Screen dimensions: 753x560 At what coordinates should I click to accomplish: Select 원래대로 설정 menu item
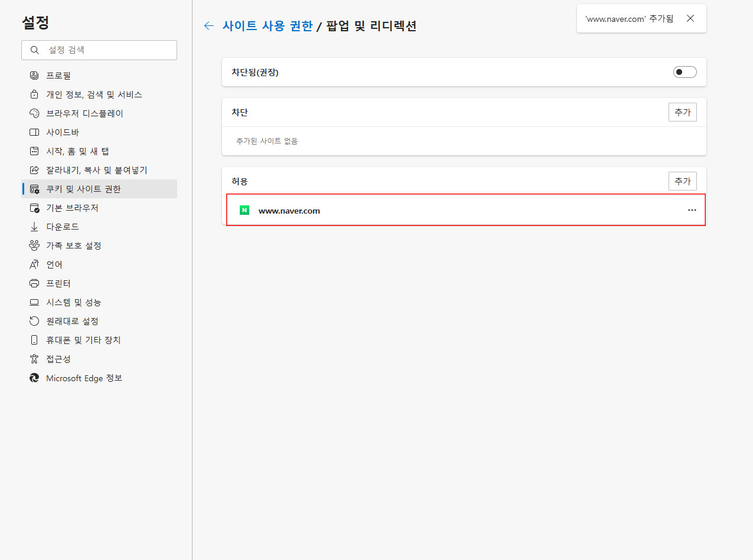point(99,321)
